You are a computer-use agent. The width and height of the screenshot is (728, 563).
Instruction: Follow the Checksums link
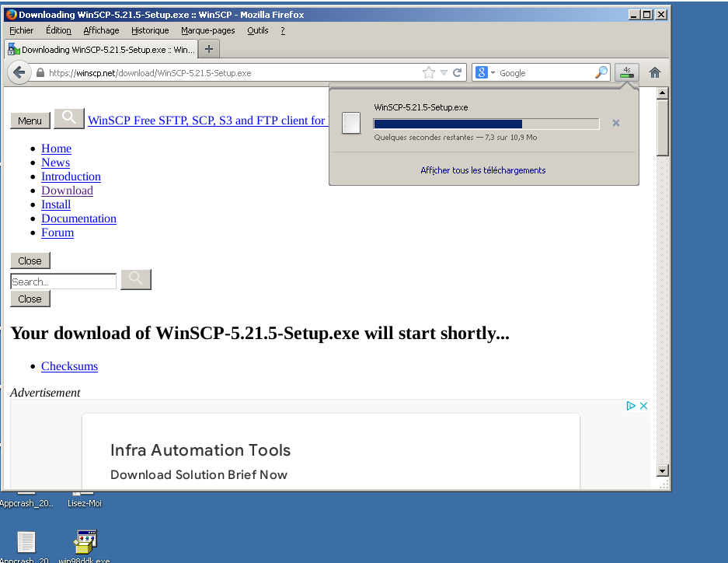tap(69, 366)
